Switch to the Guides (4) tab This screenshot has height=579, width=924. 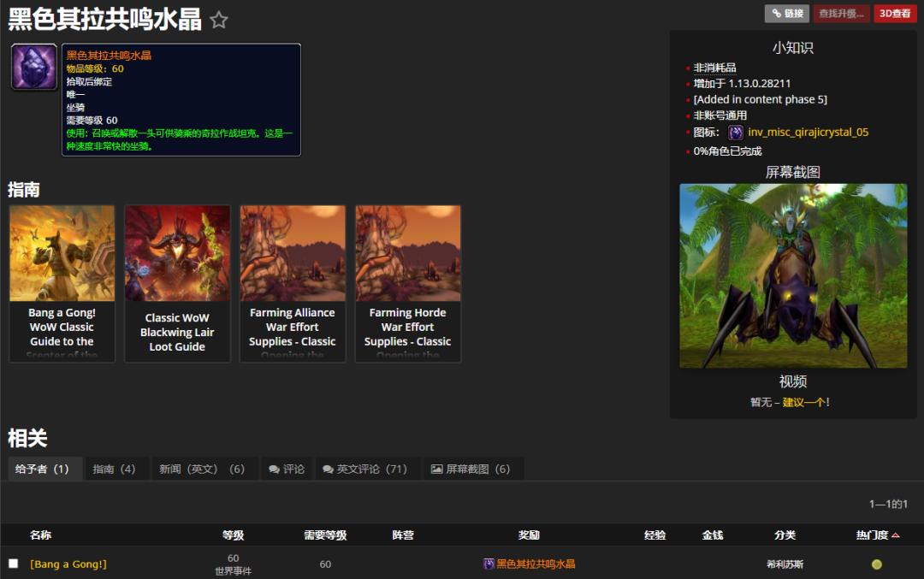pyautogui.click(x=114, y=470)
